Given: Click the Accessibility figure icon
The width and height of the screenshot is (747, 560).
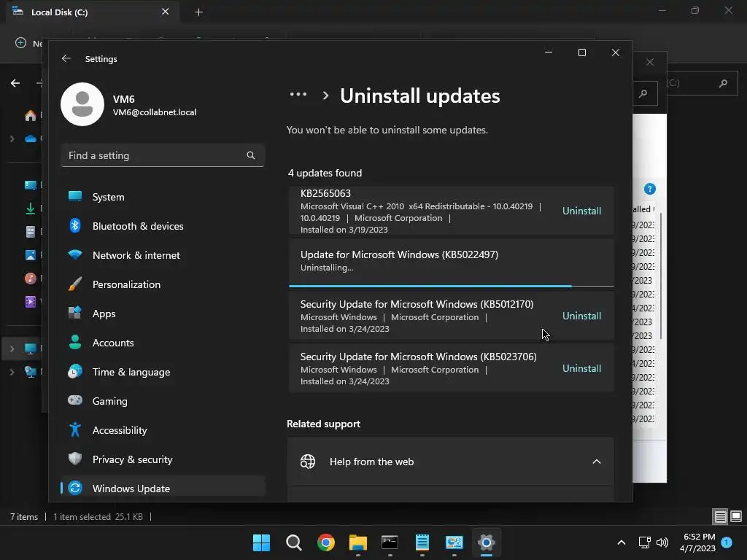Looking at the screenshot, I should coord(75,429).
